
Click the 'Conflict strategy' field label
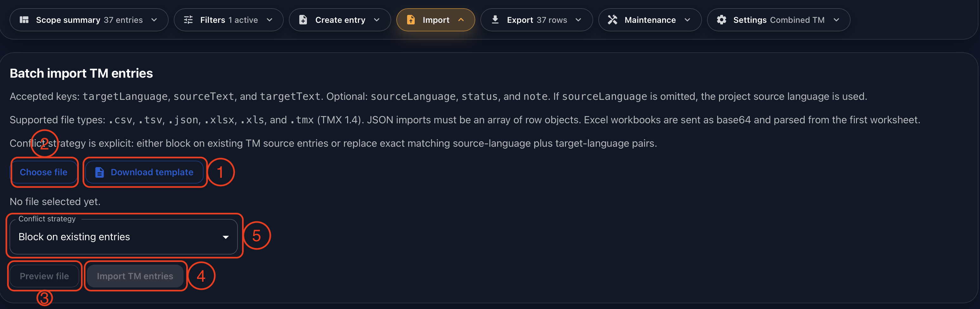[47, 219]
